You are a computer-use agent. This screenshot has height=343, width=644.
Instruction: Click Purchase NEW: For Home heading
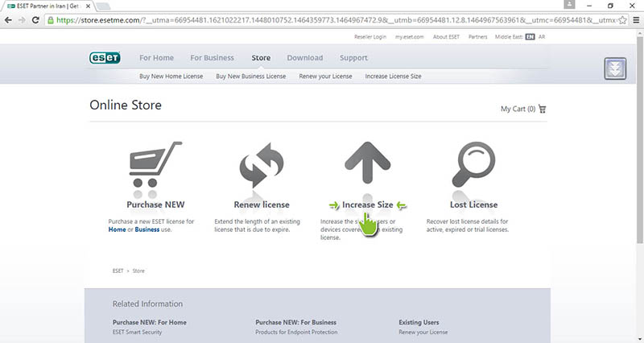tap(150, 322)
